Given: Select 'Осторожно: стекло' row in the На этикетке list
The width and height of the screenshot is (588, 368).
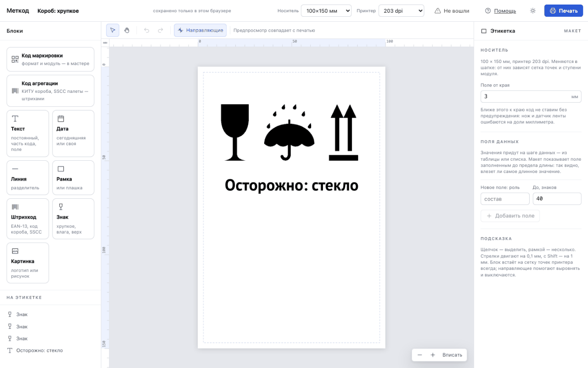Looking at the screenshot, I should tap(50, 350).
